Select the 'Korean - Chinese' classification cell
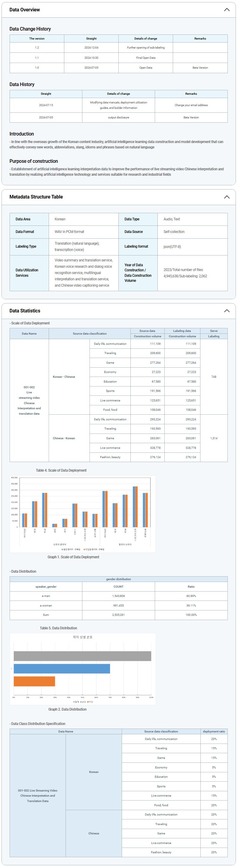238x868 pixels. point(64,377)
